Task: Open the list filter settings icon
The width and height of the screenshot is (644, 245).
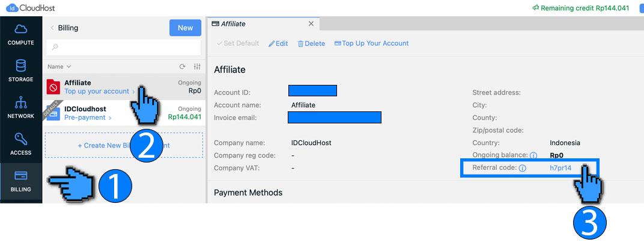Action: [x=196, y=67]
